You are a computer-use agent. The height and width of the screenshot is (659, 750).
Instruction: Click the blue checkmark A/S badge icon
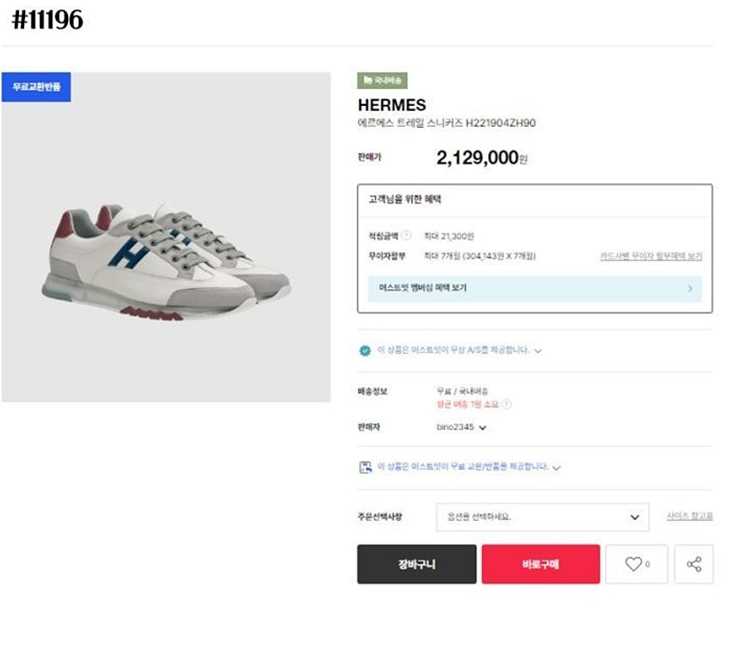click(x=365, y=351)
